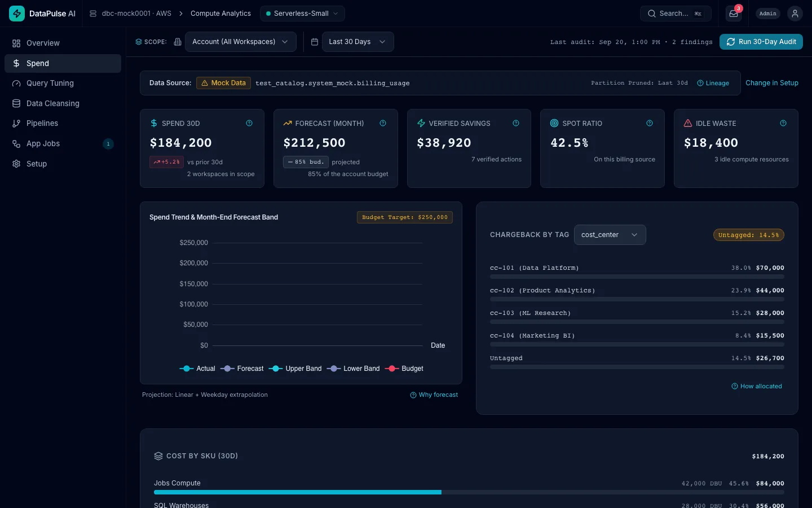Click the calendar icon next to Last 30 Days
Image resolution: width=812 pixels, height=508 pixels.
coord(315,42)
